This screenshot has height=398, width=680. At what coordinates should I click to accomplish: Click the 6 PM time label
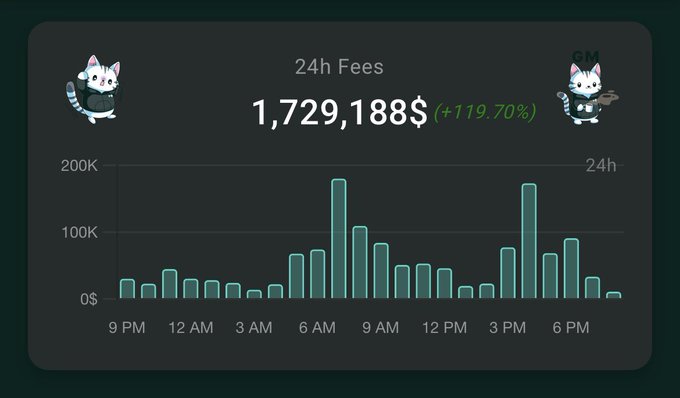click(571, 327)
